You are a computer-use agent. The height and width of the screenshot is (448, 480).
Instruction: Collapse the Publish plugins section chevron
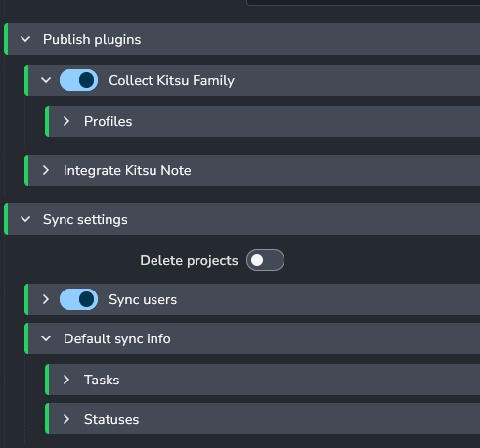(25, 39)
